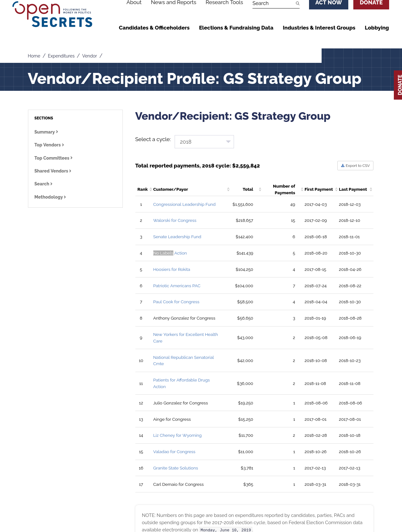
Task: Click the $2,559,842 total payments text
Action: point(246,166)
